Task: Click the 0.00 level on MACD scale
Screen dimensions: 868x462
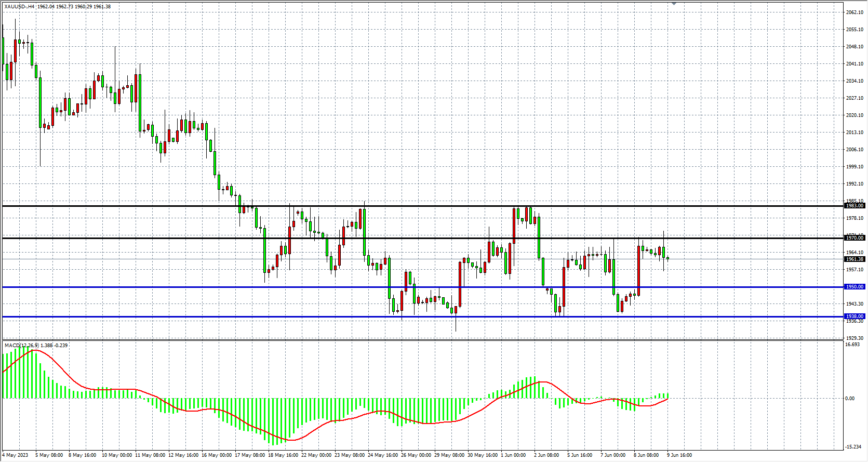Action: (x=850, y=399)
